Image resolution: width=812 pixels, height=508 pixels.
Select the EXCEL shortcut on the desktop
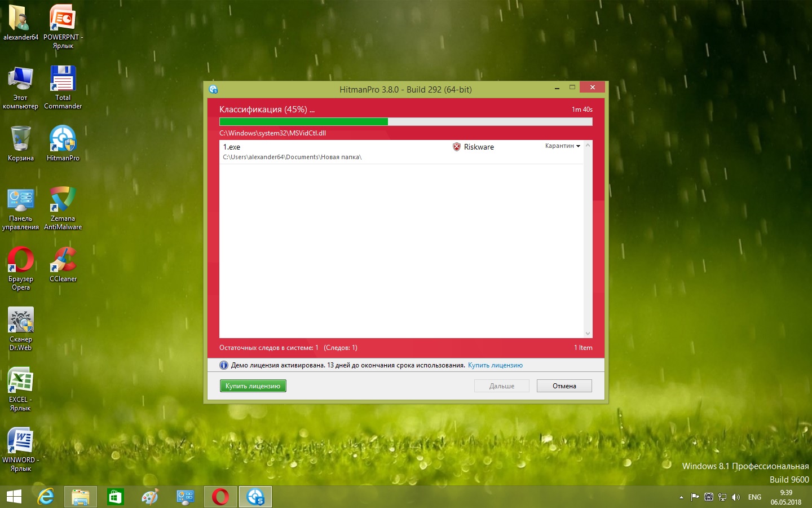coord(21,389)
